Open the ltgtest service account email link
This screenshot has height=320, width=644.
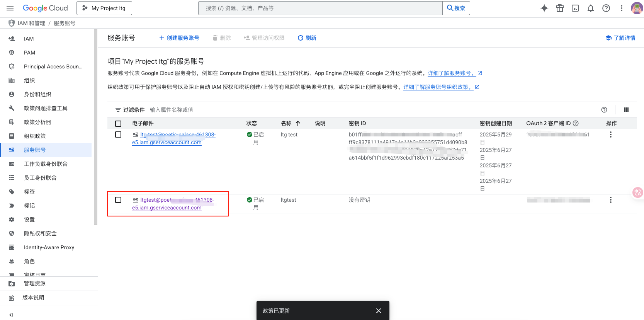click(x=173, y=204)
